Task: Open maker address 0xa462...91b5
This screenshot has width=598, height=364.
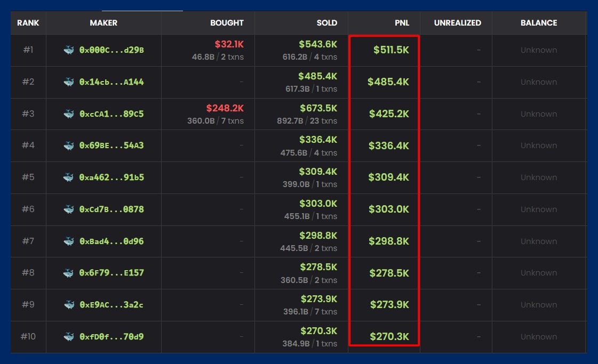Action: pyautogui.click(x=111, y=177)
